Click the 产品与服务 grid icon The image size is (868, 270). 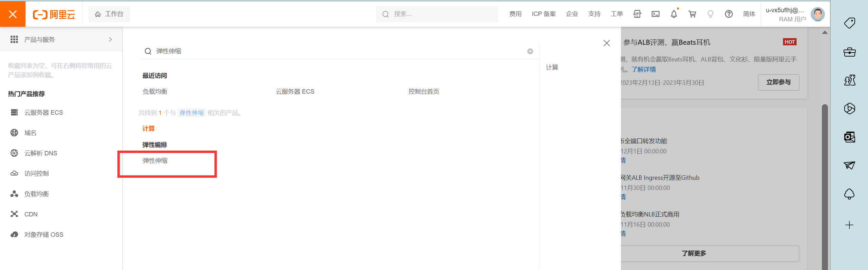14,39
